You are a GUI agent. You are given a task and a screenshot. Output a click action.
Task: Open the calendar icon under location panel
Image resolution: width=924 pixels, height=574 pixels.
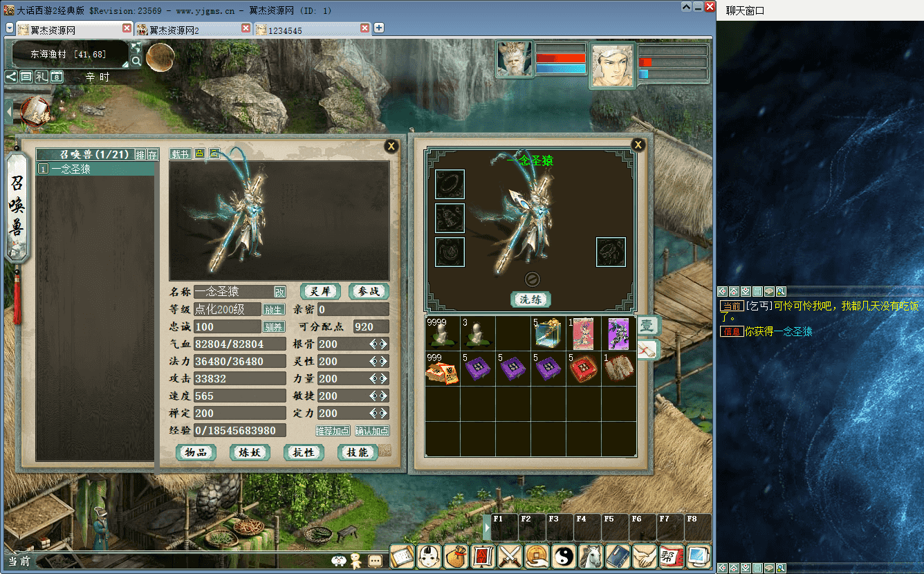[57, 77]
